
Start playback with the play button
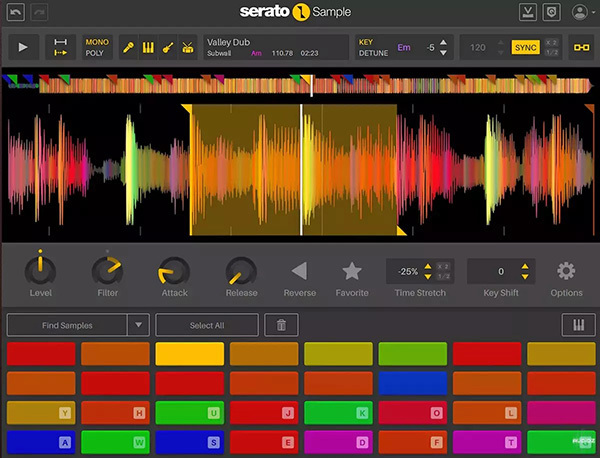(x=23, y=47)
